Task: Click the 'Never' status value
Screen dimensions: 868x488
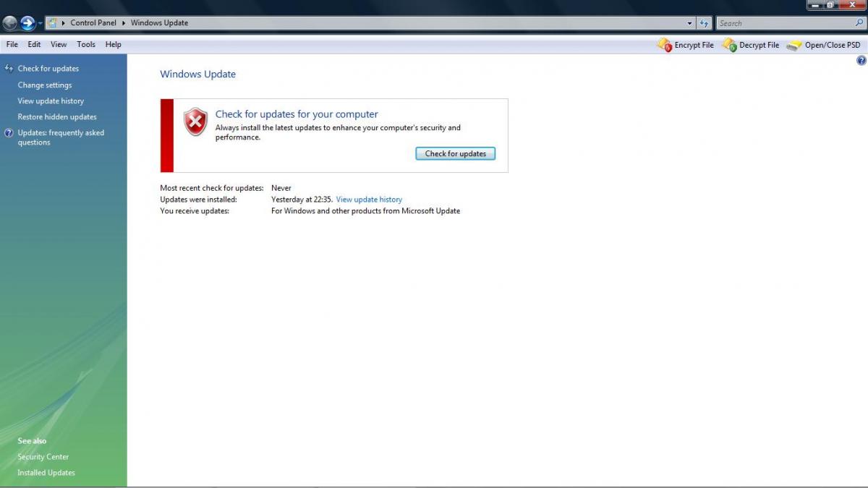Action: (x=281, y=188)
